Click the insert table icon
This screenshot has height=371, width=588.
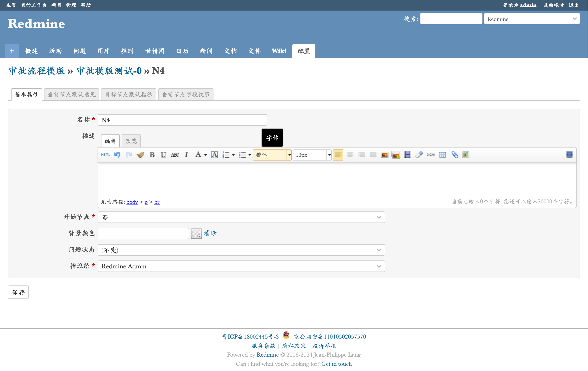pyautogui.click(x=443, y=155)
